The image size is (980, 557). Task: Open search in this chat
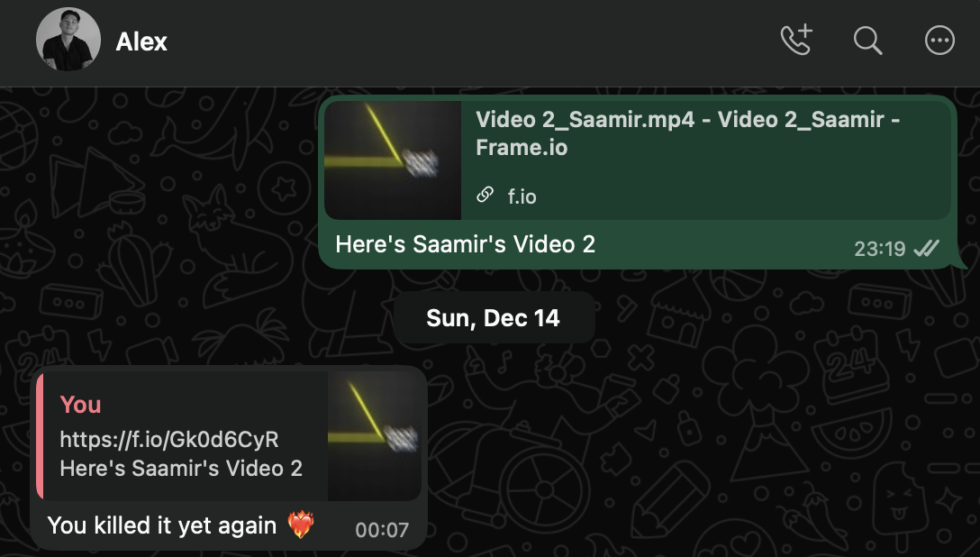pyautogui.click(x=867, y=41)
